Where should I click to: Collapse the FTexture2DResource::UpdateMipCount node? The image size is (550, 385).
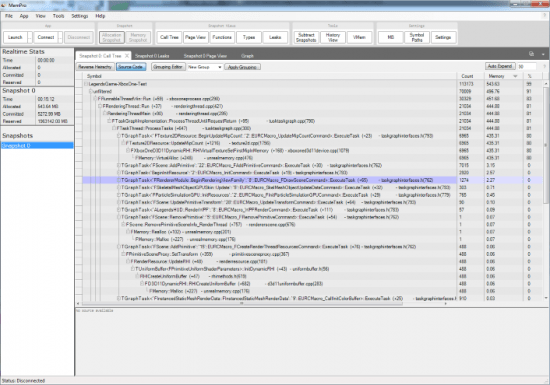click(x=123, y=143)
